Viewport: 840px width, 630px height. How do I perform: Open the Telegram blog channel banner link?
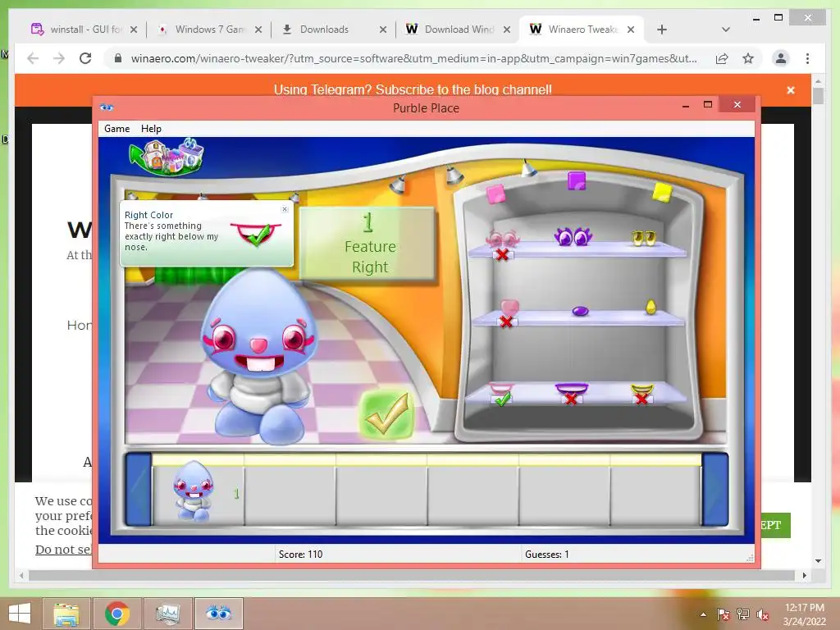pos(413,89)
